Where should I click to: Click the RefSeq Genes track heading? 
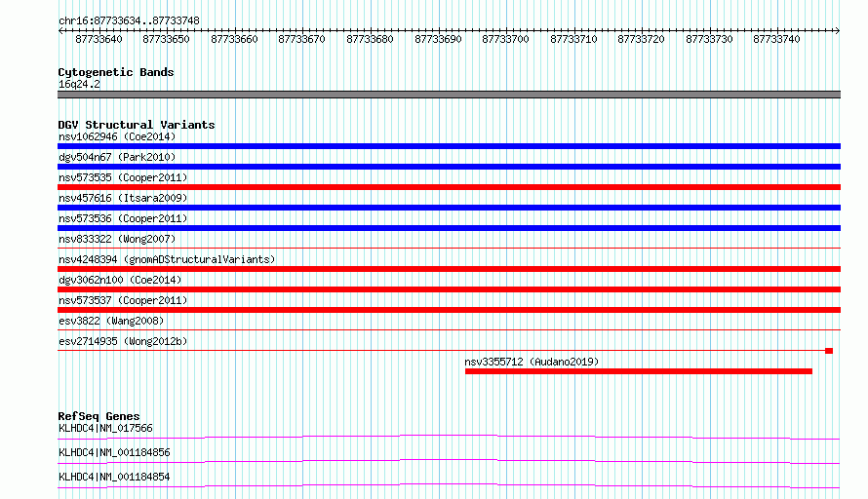pyautogui.click(x=99, y=416)
